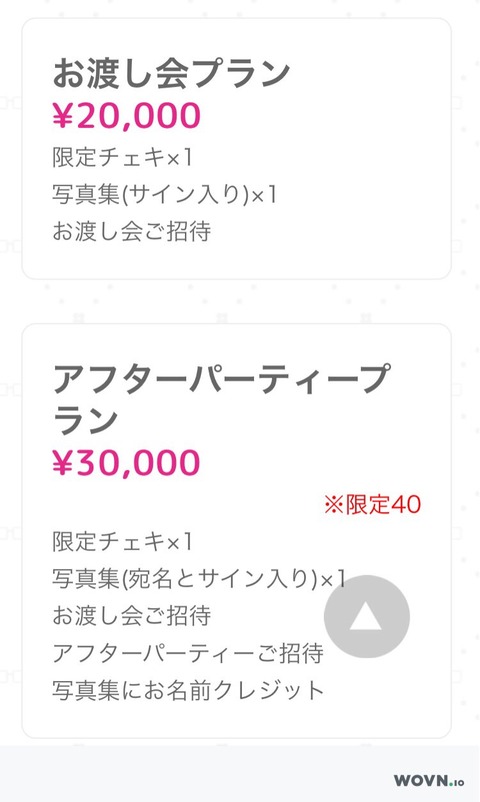Click the お渡し会プラン heading
480x802 pixels.
click(171, 74)
